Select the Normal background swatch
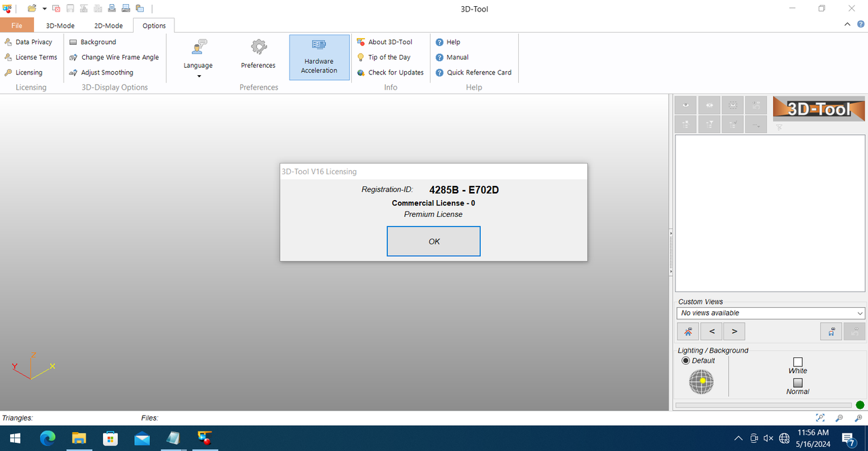 click(x=798, y=383)
